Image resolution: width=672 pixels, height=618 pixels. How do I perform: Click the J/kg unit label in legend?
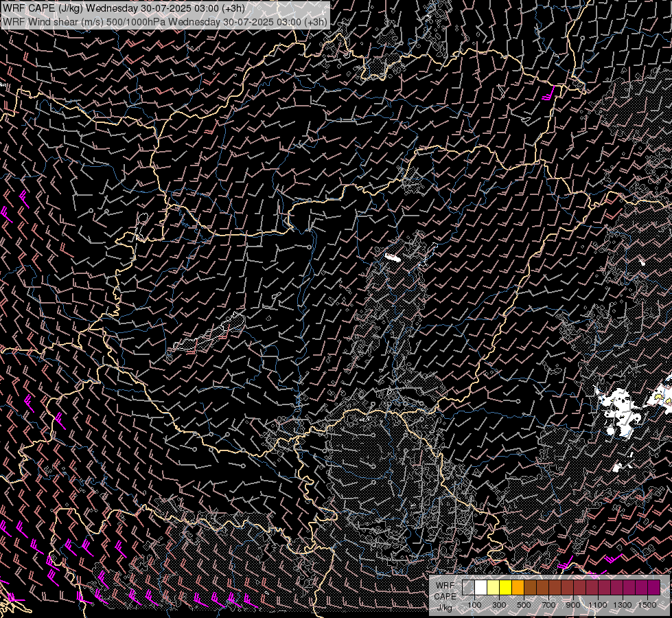pyautogui.click(x=444, y=608)
